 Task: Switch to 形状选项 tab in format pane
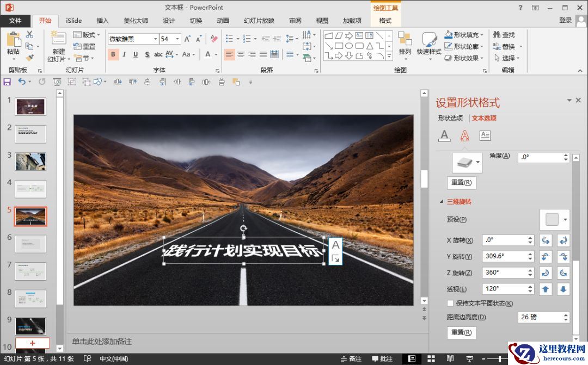tap(450, 118)
